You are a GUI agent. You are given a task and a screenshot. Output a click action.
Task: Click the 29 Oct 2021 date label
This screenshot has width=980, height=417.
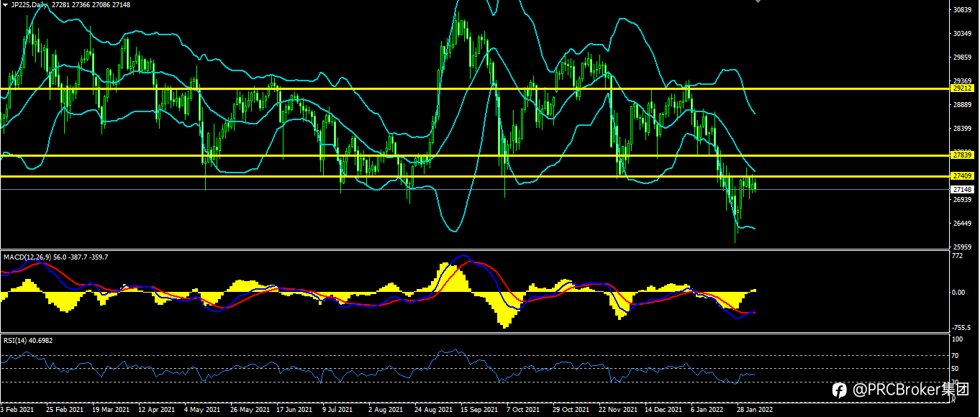pos(571,410)
